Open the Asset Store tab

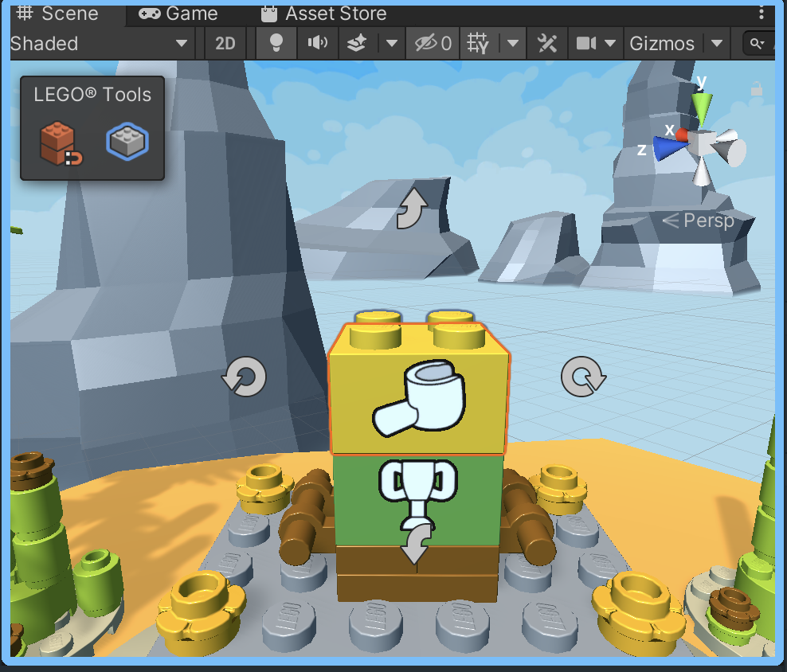[x=324, y=14]
